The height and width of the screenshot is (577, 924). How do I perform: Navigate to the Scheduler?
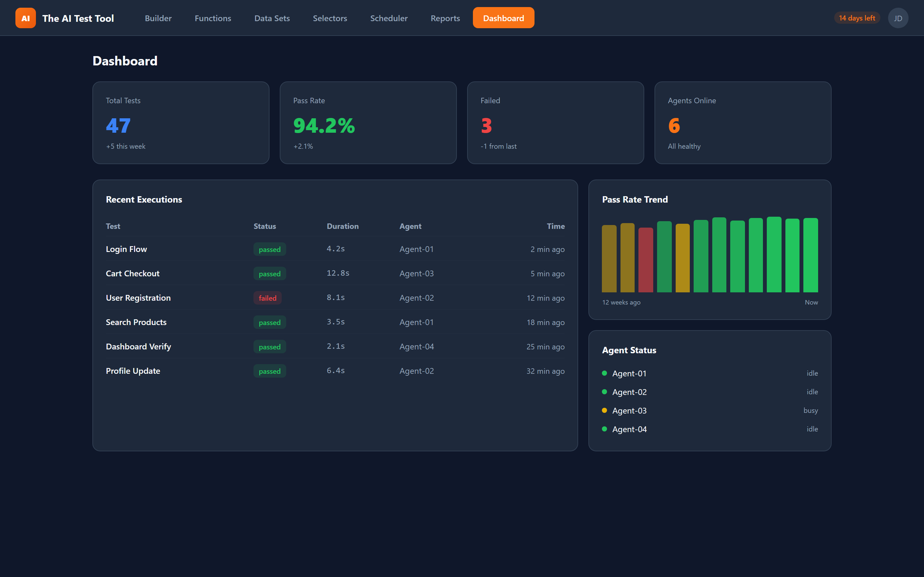tap(389, 18)
